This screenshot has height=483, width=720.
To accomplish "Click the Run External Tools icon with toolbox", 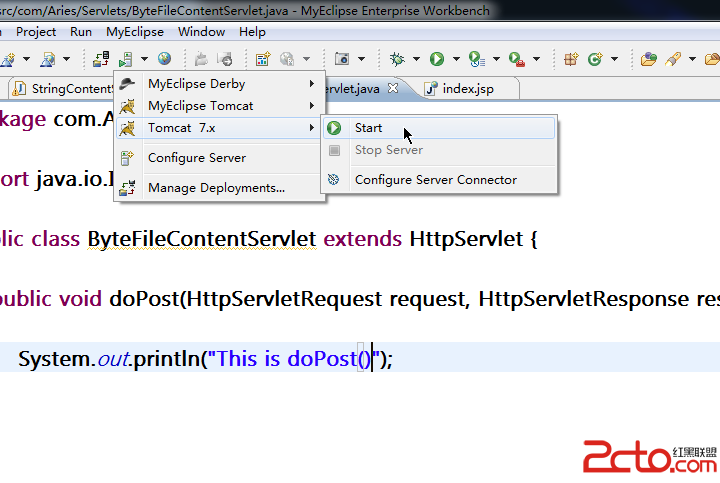I will pos(517,59).
